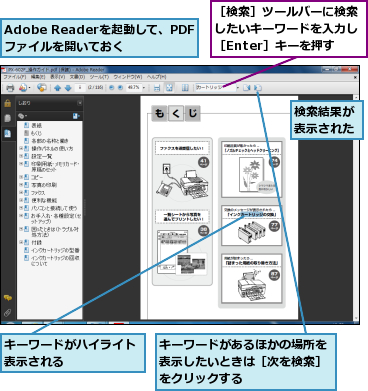The width and height of the screenshot is (368, 391).
Task: Click the page number input field
Action: [80, 87]
